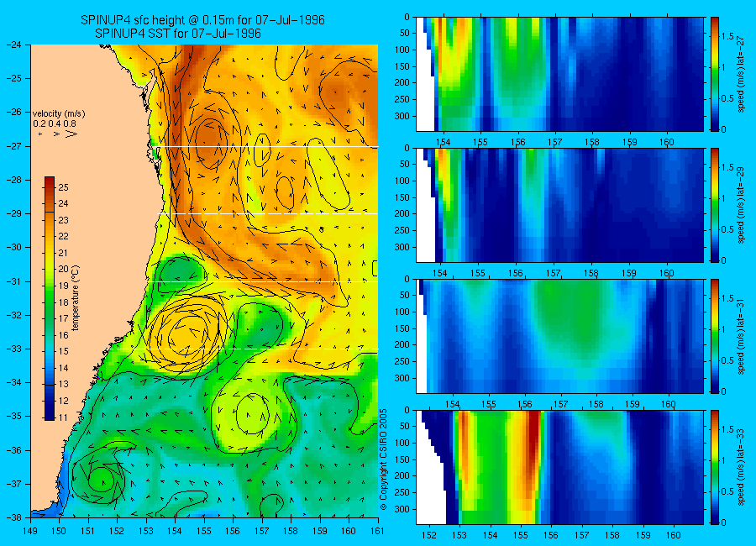Select the 'temperature (°C)' color bar label
The width and height of the screenshot is (756, 546).
pos(76,298)
